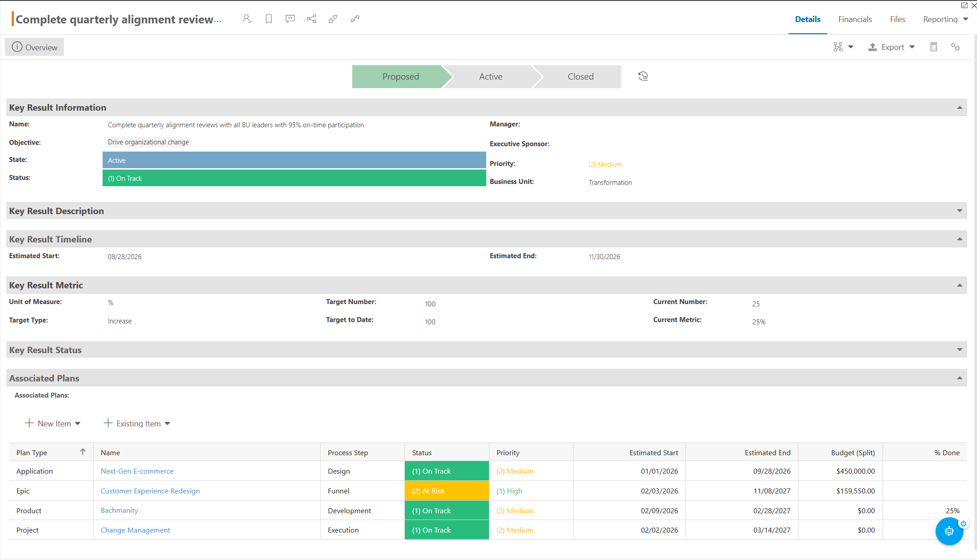This screenshot has height=560, width=977.
Task: Open the workflow history clock icon
Action: (643, 76)
